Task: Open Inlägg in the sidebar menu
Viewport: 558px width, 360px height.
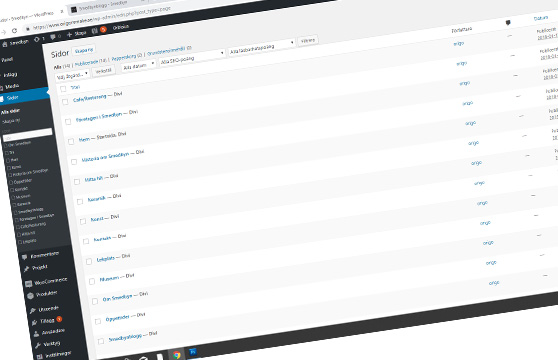Action: (10, 75)
